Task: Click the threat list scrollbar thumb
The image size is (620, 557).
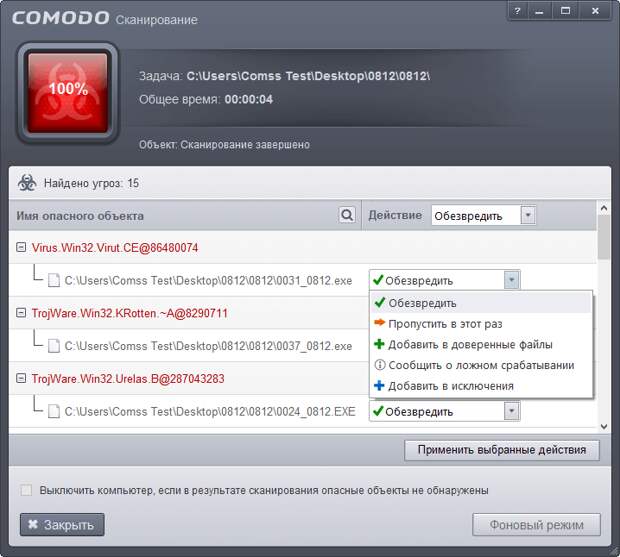Action: click(604, 237)
